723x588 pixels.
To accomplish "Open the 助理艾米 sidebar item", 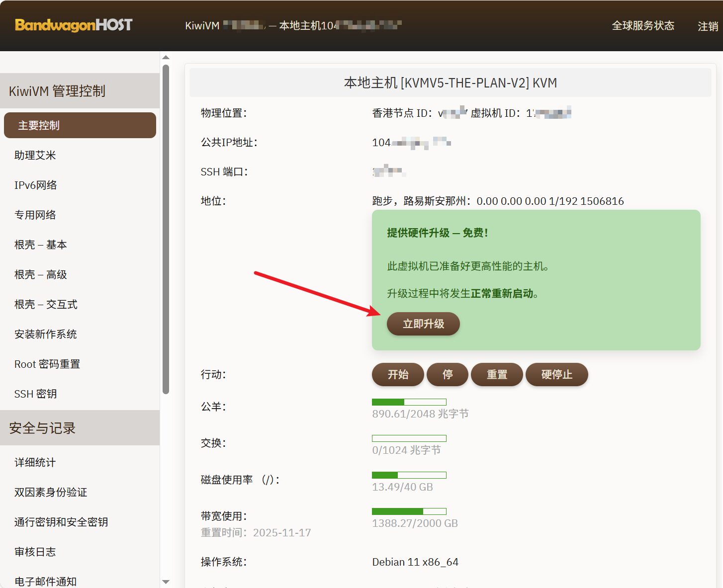I will point(35,155).
